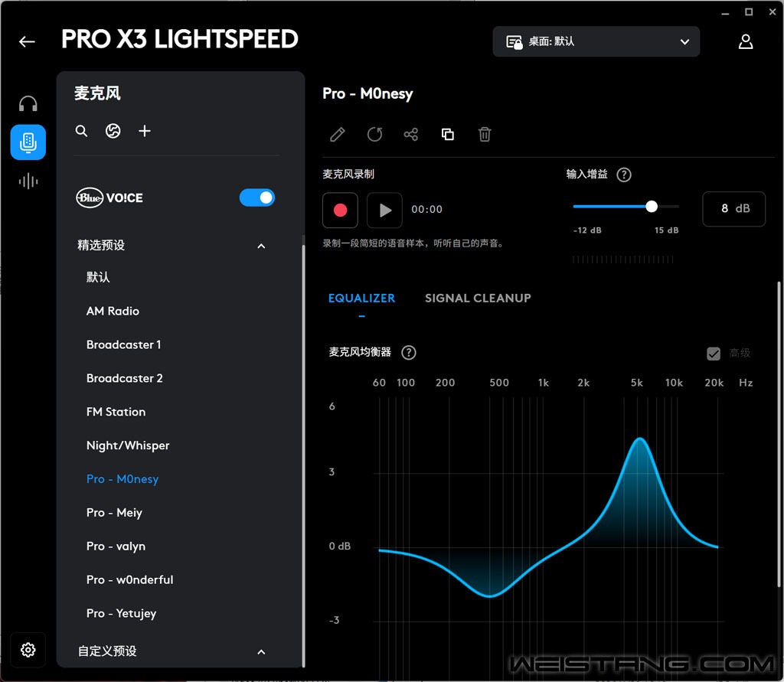This screenshot has width=784, height=682.
Task: Minimize the application window
Action: pos(725,13)
